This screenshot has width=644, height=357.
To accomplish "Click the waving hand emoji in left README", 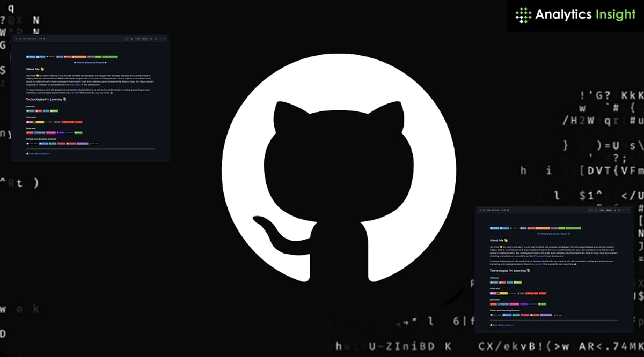I will pyautogui.click(x=42, y=69).
